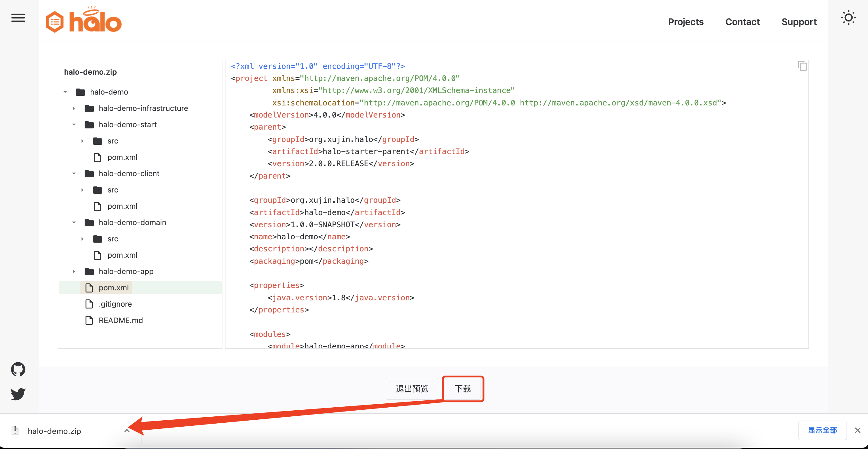
Task: Open pom.xml under halo-demo-domain
Action: pos(122,255)
